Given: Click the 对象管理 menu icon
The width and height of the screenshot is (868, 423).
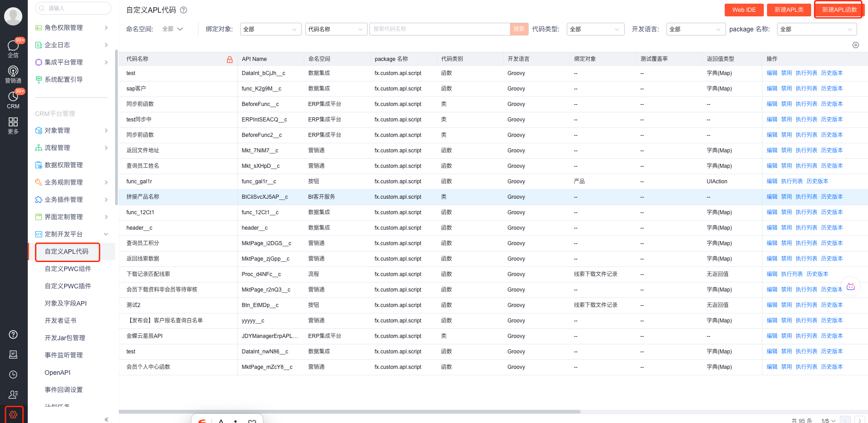Looking at the screenshot, I should click(x=39, y=131).
